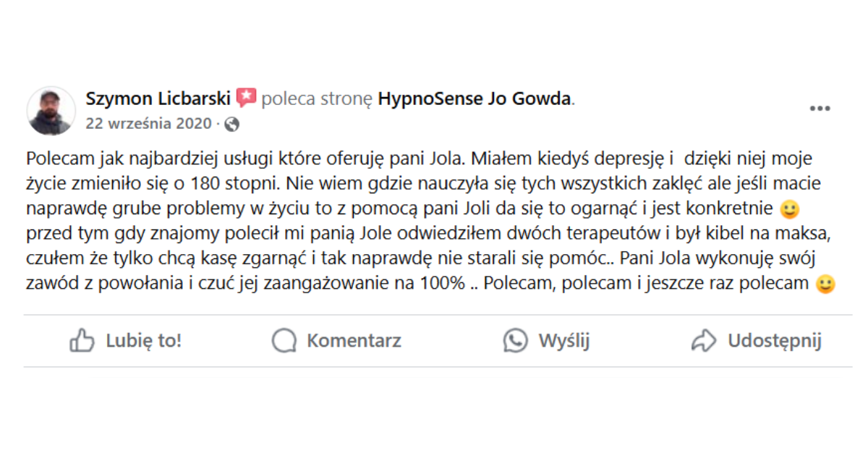Click the share arrow icon
This screenshot has height=456, width=868.
703,341
